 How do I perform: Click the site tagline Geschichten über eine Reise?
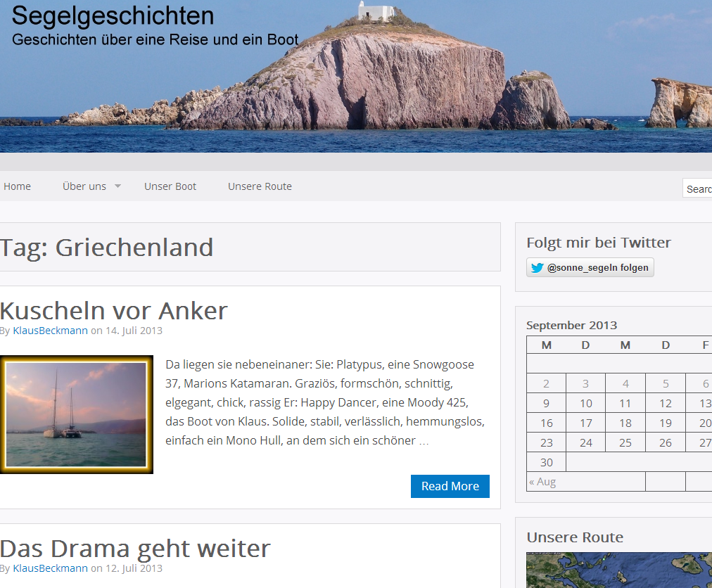tap(155, 40)
